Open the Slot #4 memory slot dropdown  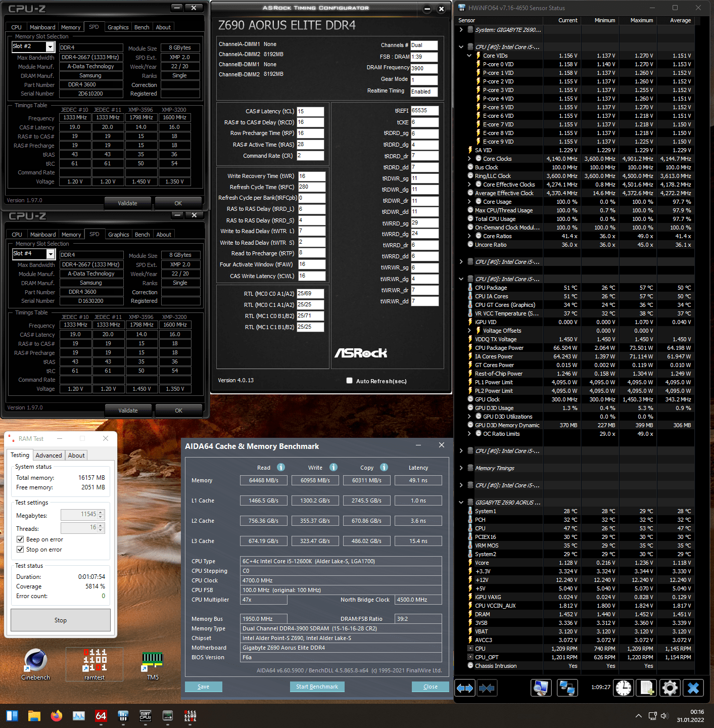pos(51,254)
